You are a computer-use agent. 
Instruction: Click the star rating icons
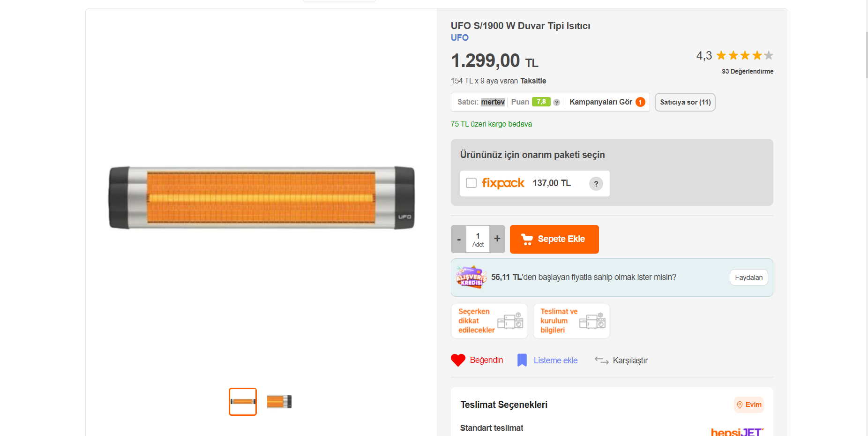(x=745, y=56)
